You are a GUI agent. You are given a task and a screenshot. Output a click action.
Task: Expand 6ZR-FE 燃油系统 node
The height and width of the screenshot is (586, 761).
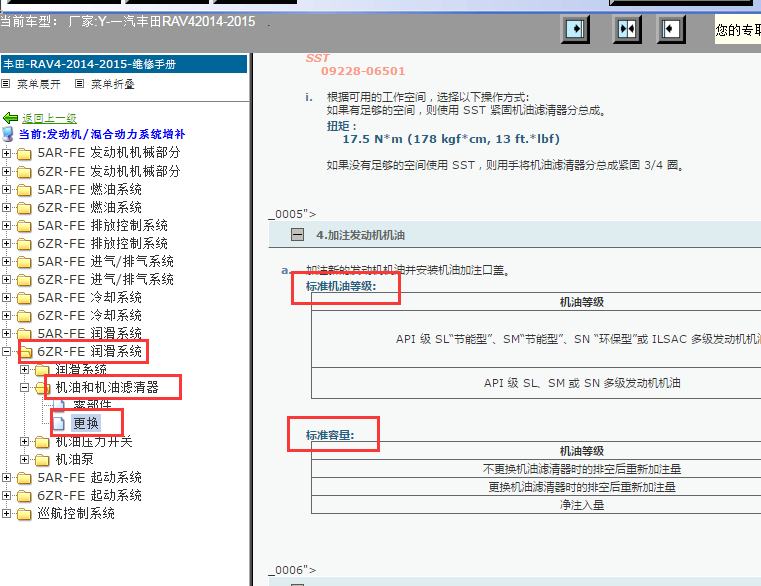6,207
